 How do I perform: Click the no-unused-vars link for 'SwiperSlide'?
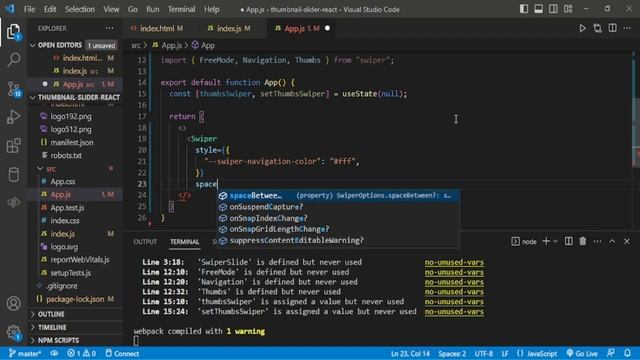pos(454,262)
